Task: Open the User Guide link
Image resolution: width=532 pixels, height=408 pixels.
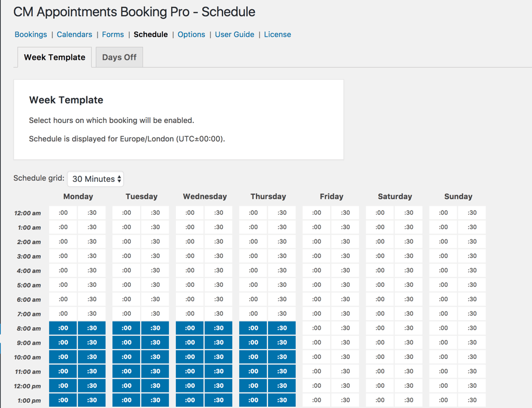Action: [x=235, y=35]
